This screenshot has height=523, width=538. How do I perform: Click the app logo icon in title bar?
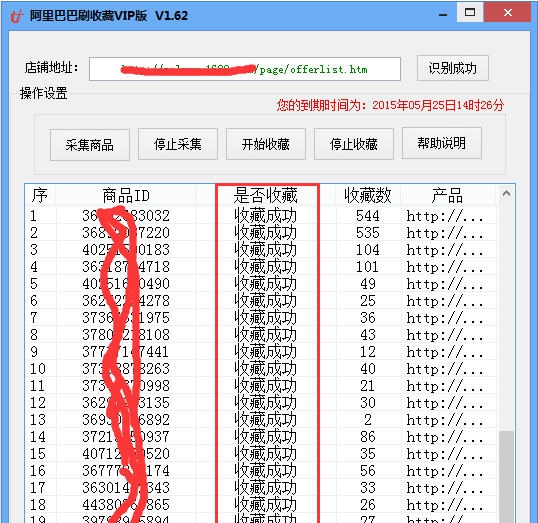pyautogui.click(x=16, y=15)
